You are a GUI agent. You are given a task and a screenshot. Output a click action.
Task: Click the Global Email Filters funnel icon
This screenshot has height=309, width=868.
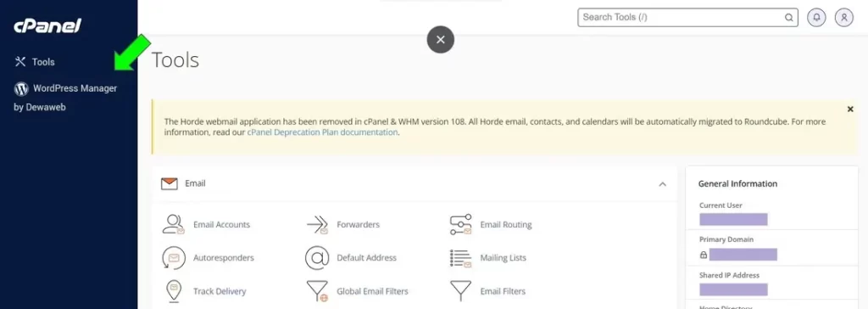pos(317,290)
